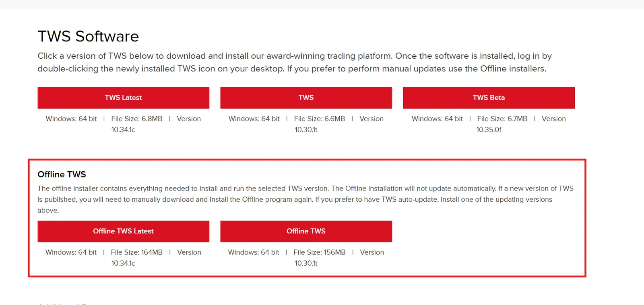
Task: Click "Windows: 64 bit" under TWS Beta
Action: [437, 119]
